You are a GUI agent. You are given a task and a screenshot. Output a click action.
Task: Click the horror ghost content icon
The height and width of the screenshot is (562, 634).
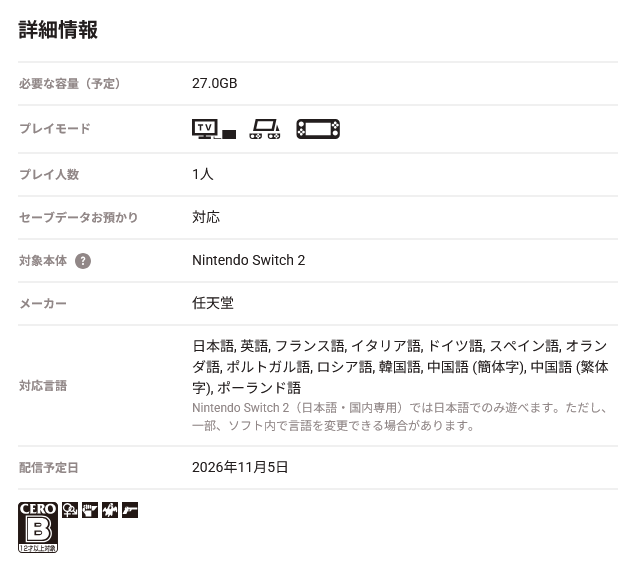(x=110, y=510)
